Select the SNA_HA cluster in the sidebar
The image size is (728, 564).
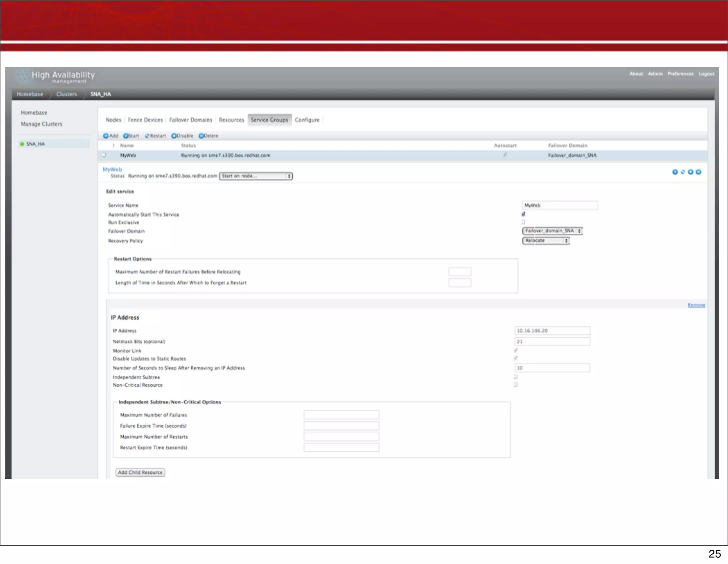coord(36,144)
